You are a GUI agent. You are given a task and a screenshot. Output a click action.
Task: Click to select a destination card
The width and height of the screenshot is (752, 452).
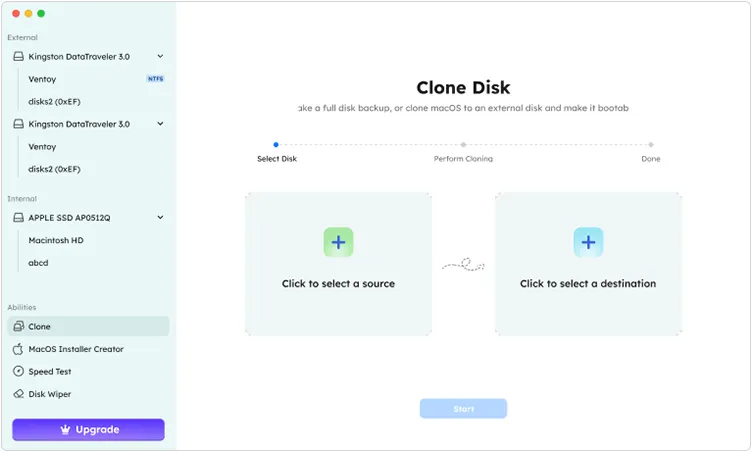pyautogui.click(x=588, y=264)
